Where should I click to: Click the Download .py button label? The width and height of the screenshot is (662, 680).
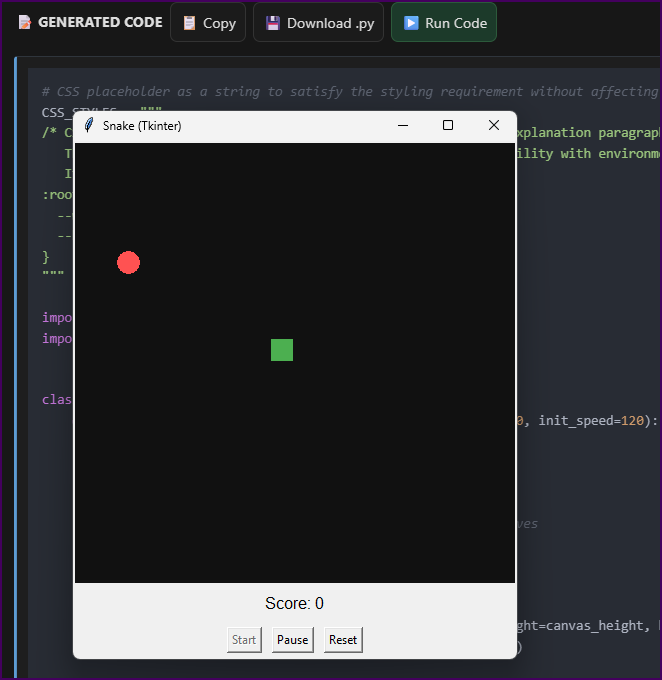329,23
